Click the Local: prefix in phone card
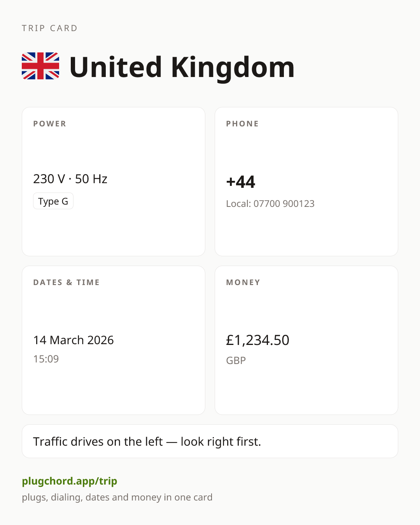 click(238, 203)
